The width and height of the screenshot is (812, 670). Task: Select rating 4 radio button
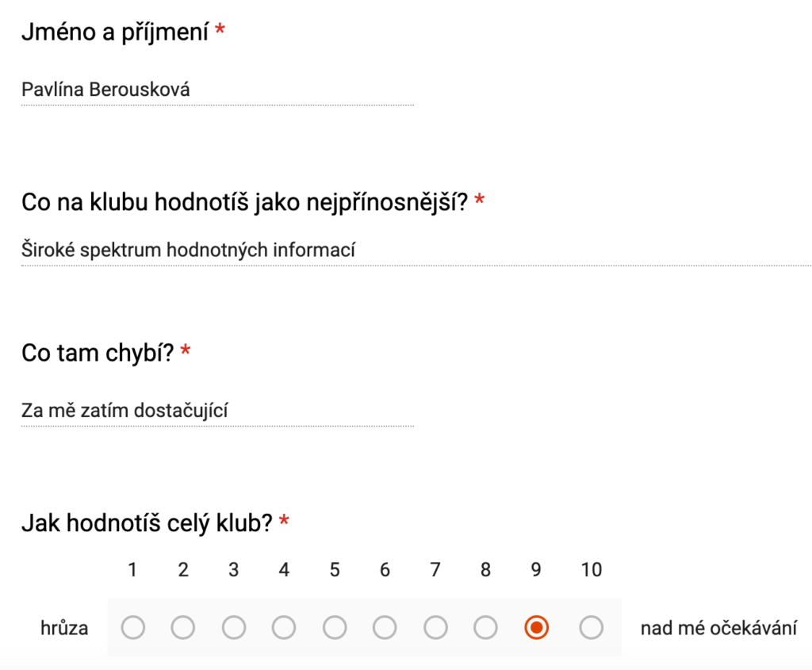tap(284, 627)
